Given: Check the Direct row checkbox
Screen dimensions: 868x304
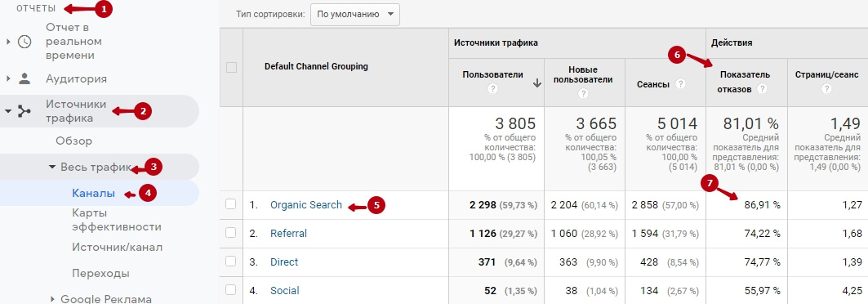Looking at the screenshot, I should (231, 262).
